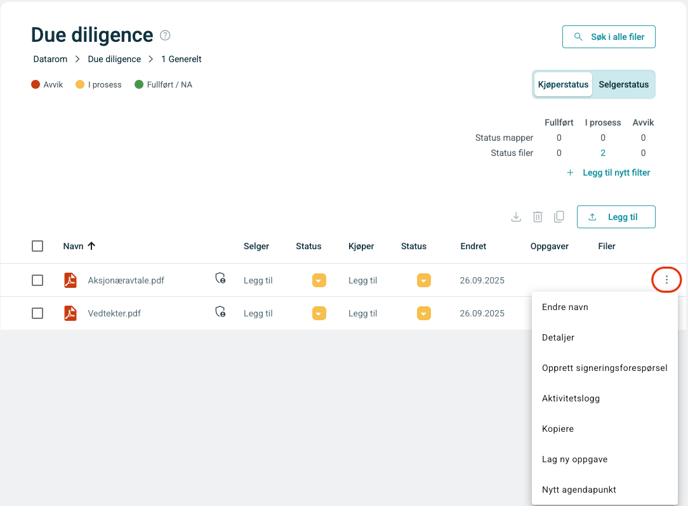
Task: Click the download icon in the toolbar
Action: 516,217
